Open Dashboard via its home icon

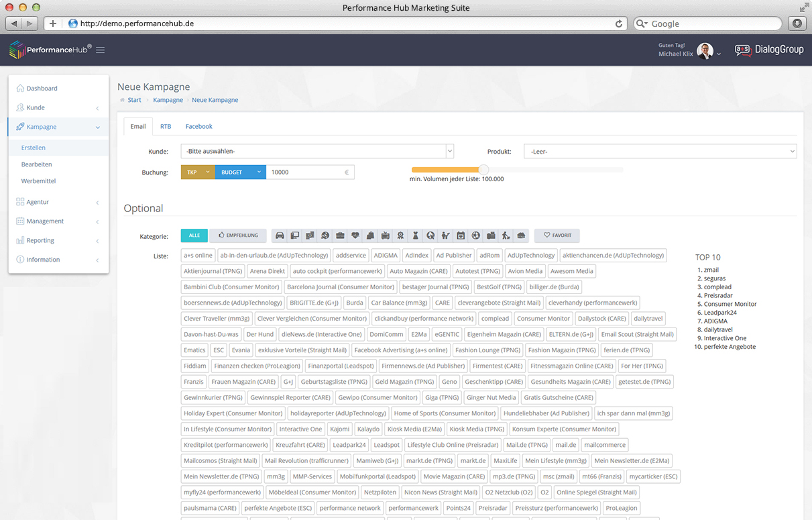[20, 88]
